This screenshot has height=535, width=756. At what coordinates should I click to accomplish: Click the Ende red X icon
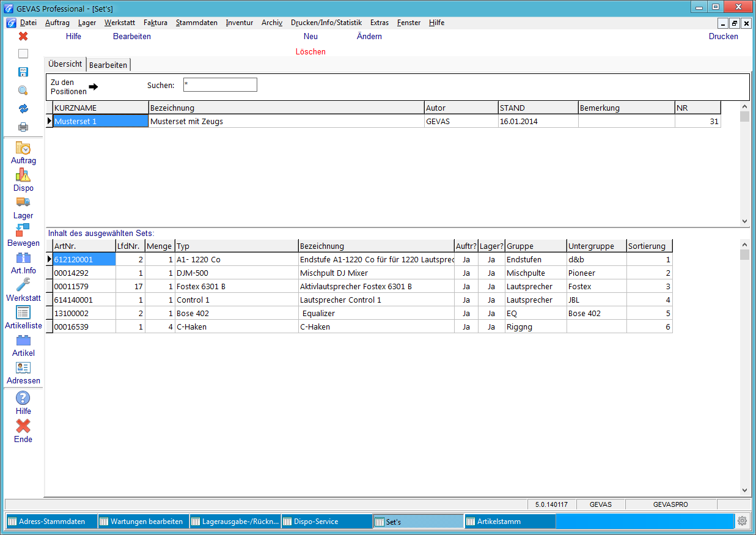point(23,426)
